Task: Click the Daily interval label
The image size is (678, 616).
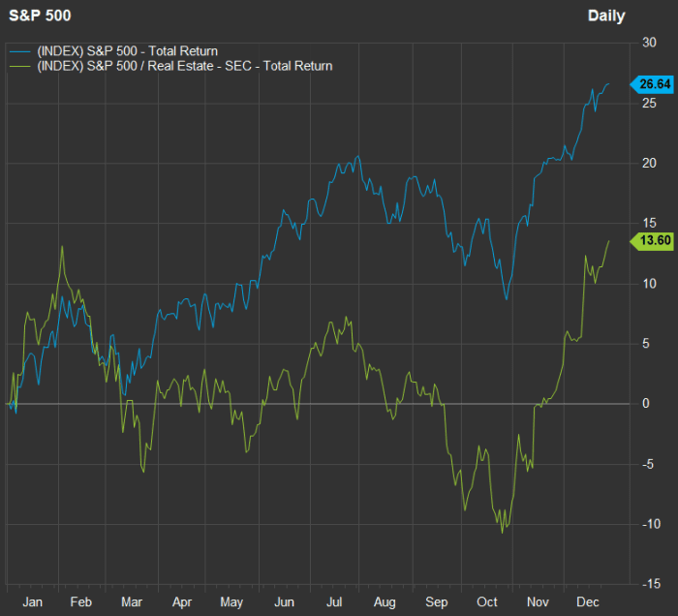Action: (x=606, y=16)
